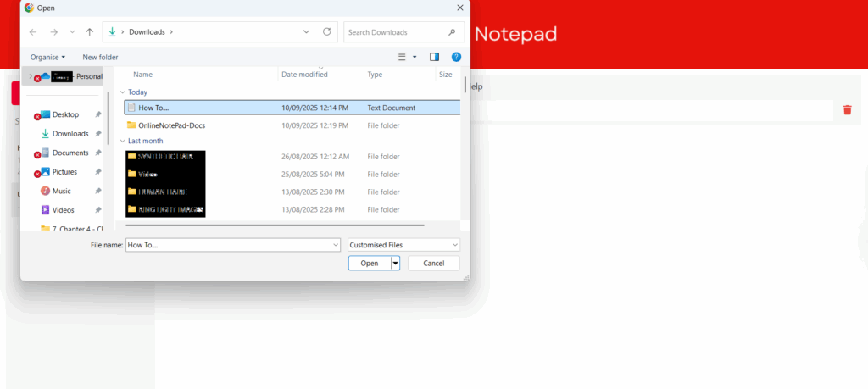
Task: Collapse the Today group
Action: 123,92
